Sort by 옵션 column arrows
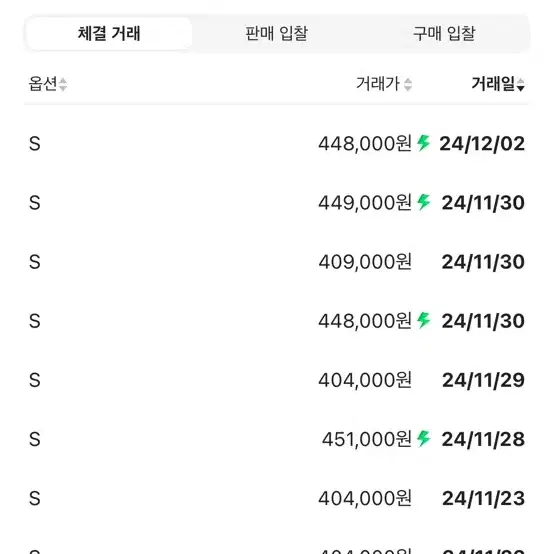 pos(63,84)
